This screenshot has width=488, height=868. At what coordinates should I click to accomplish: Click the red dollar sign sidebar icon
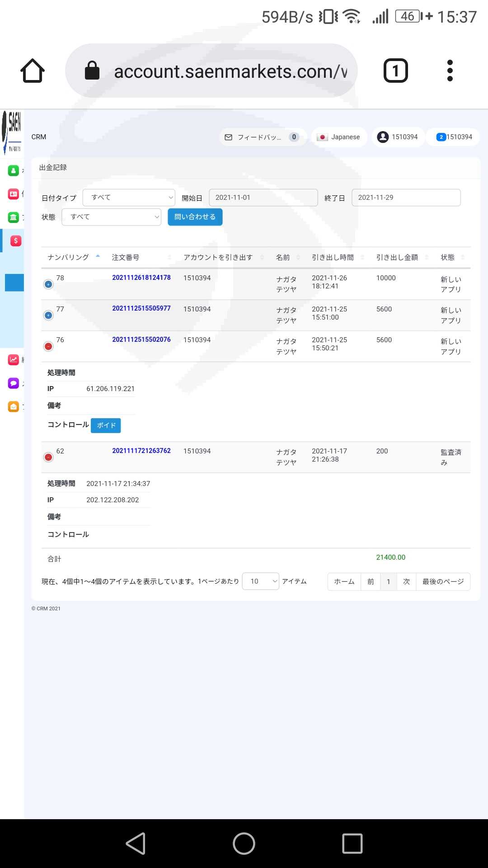(16, 241)
